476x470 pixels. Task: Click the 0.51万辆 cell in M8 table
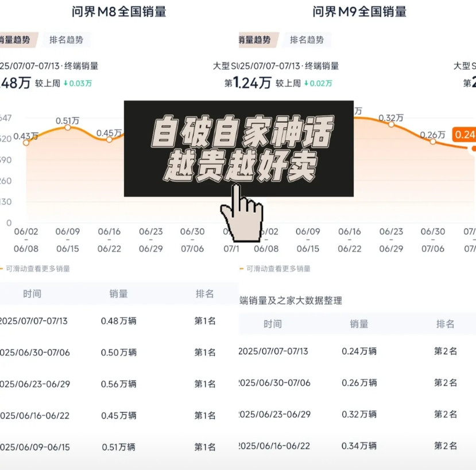pos(119,447)
